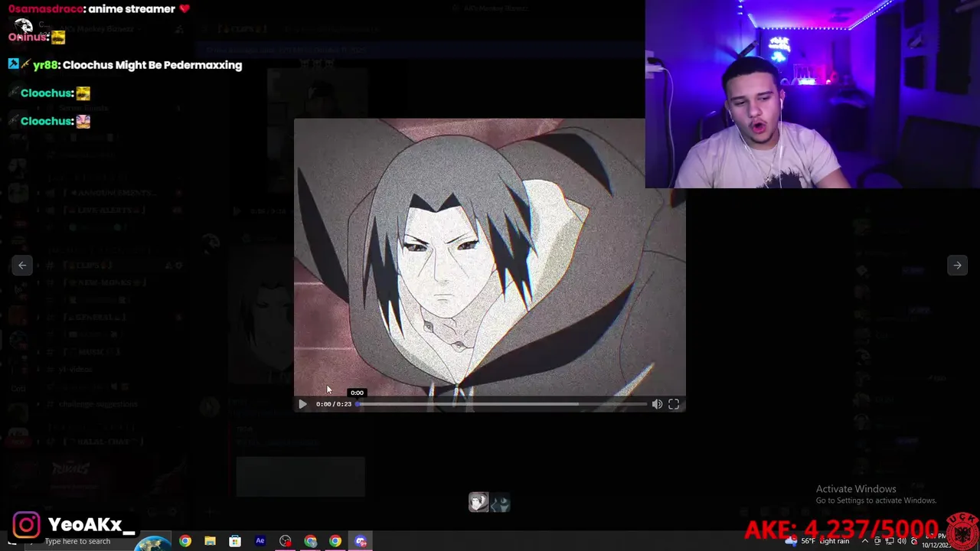Open the Meet Now tray icon
980x551 pixels.
[x=877, y=541]
